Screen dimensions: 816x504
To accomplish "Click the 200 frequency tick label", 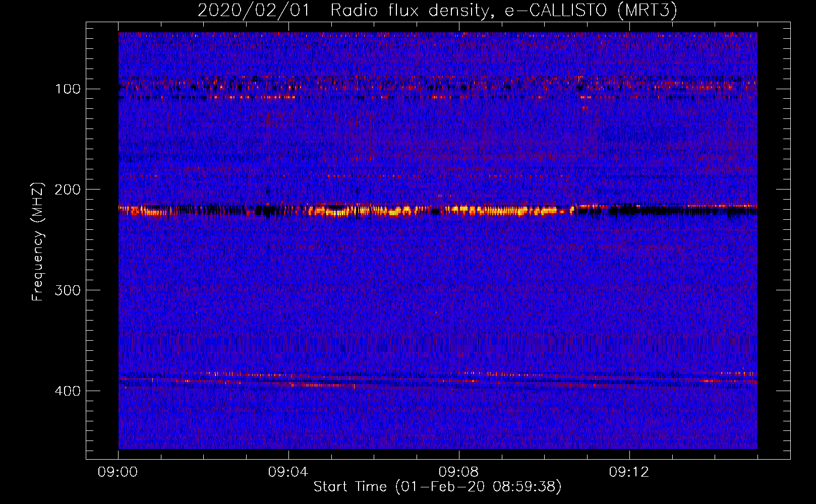I will [x=68, y=190].
